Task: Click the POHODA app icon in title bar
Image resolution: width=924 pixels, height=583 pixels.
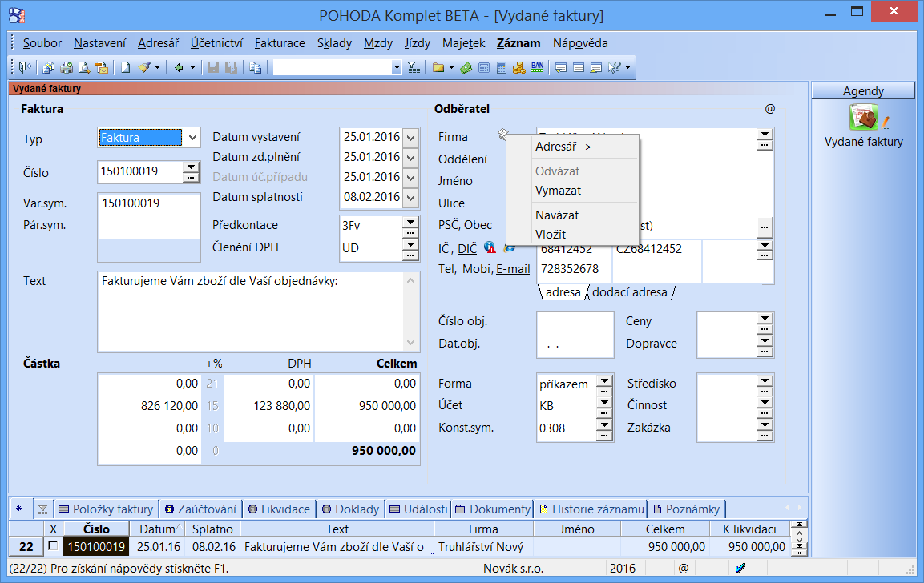Action: [x=17, y=15]
